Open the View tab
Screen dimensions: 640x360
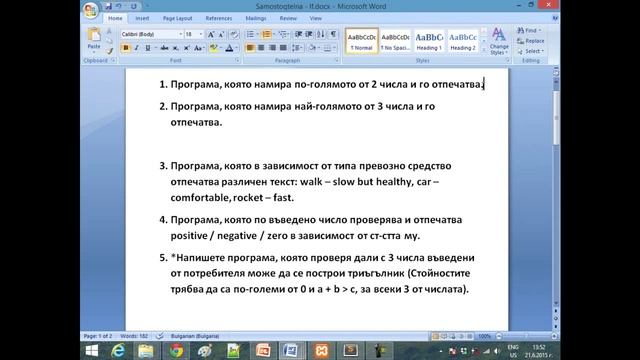[x=316, y=18]
